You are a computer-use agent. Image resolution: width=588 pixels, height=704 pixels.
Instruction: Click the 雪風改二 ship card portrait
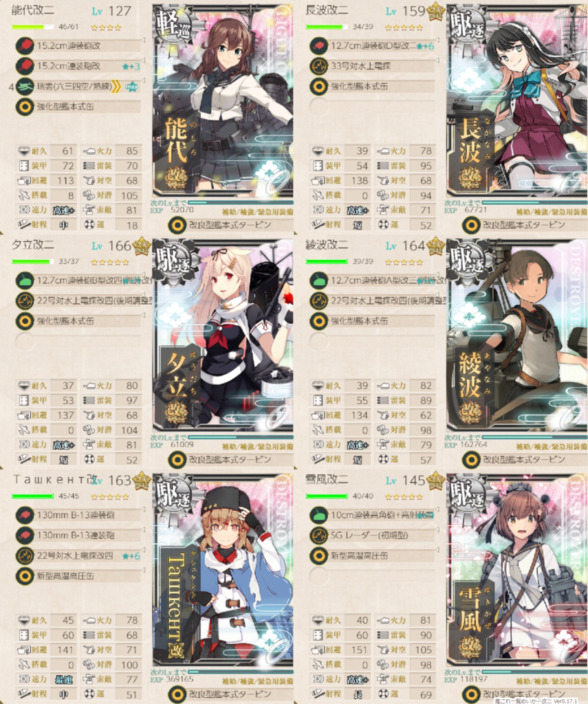pyautogui.click(x=517, y=569)
